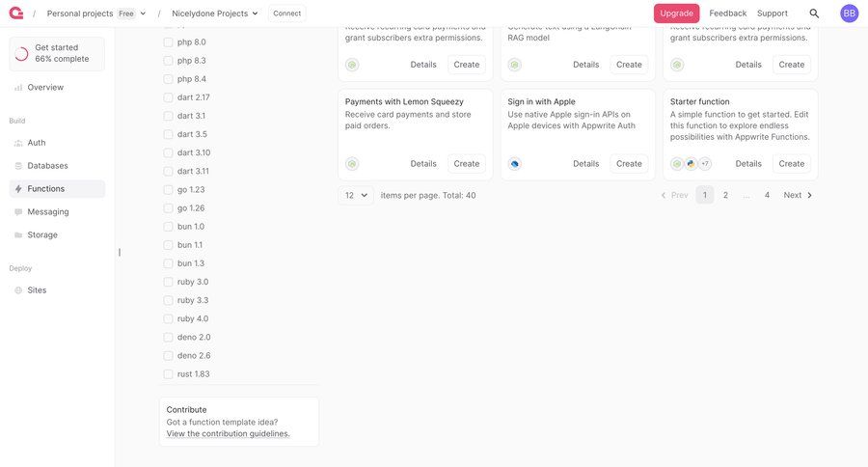
Task: Click Node icon on Starter function card
Action: [x=677, y=164]
